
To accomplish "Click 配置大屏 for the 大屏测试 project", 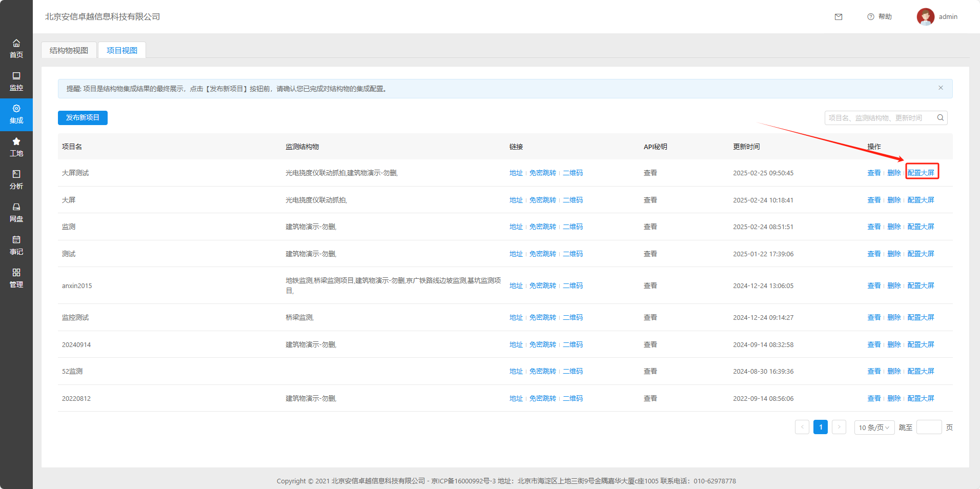I will pos(921,173).
